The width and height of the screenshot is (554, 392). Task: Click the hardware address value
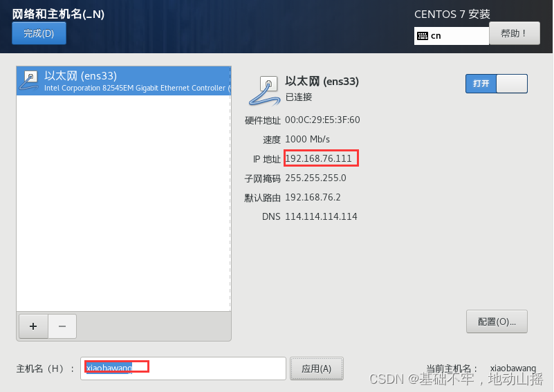pos(322,120)
